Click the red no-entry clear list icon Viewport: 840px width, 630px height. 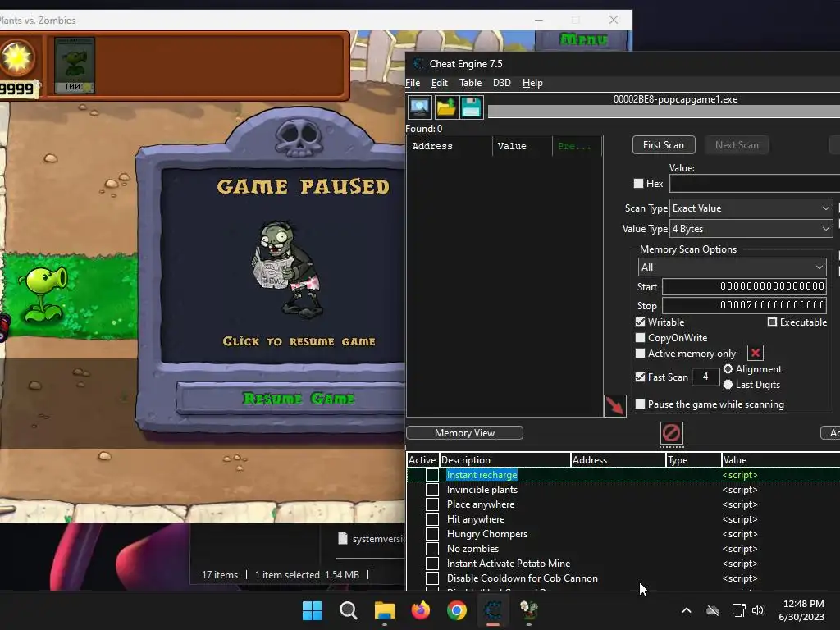point(671,432)
